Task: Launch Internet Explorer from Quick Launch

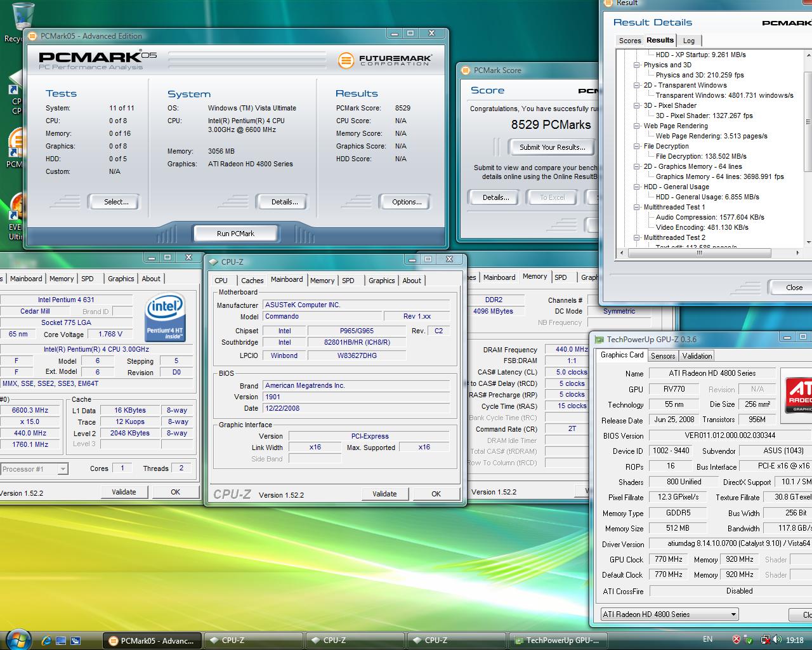Action: tap(47, 640)
